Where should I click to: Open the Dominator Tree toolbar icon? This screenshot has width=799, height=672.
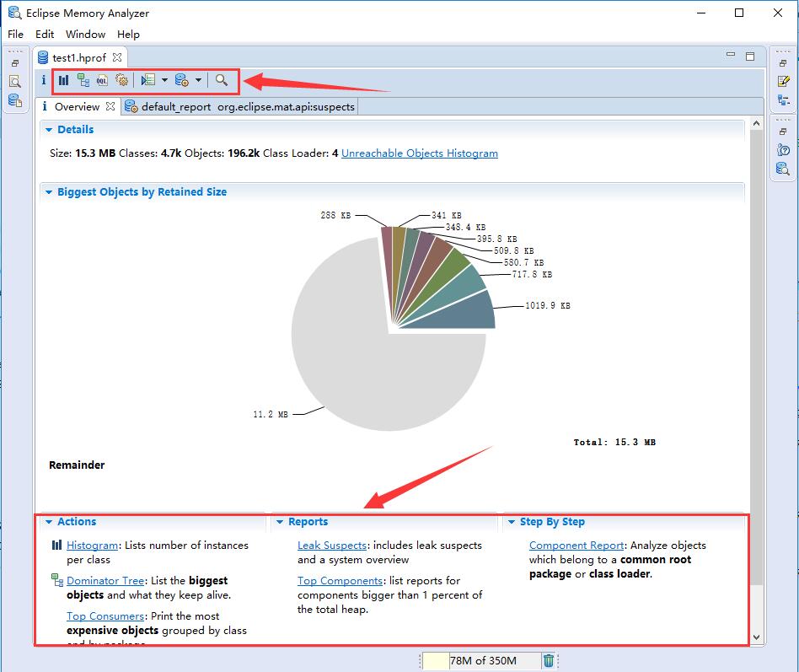point(83,80)
